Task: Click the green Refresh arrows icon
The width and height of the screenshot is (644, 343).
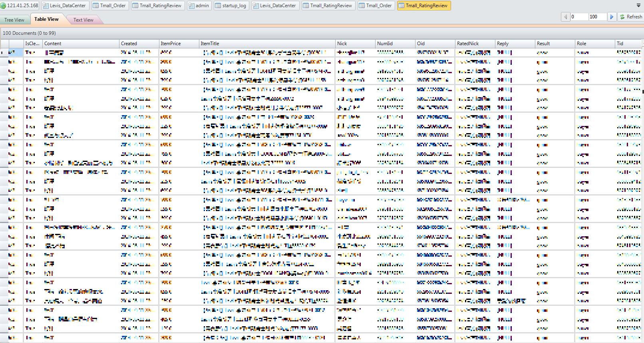Action: 622,17
